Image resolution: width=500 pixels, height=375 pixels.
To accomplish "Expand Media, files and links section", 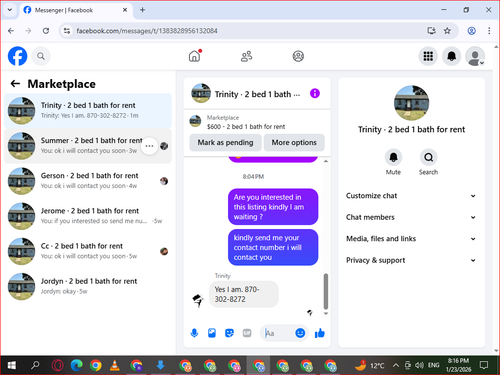I will (411, 239).
